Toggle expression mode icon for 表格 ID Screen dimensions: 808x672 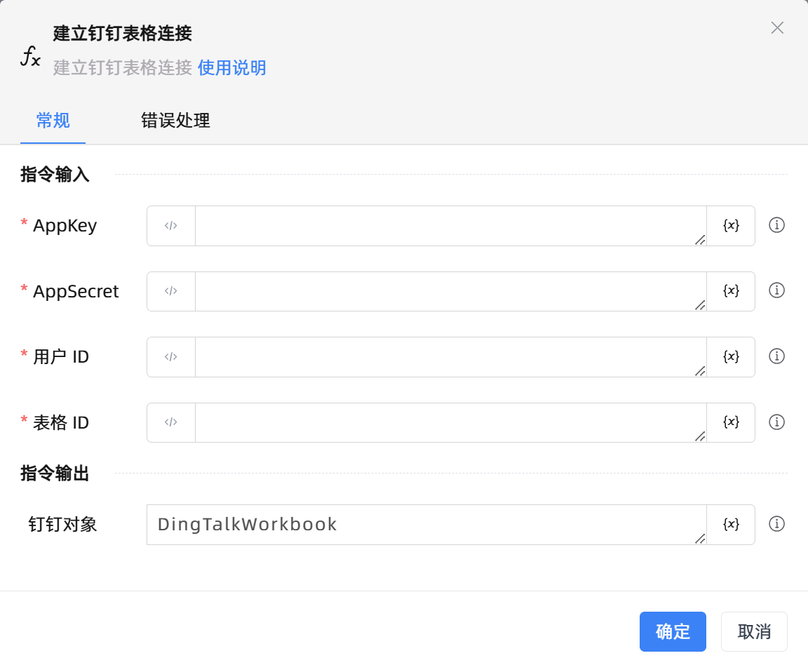(171, 422)
